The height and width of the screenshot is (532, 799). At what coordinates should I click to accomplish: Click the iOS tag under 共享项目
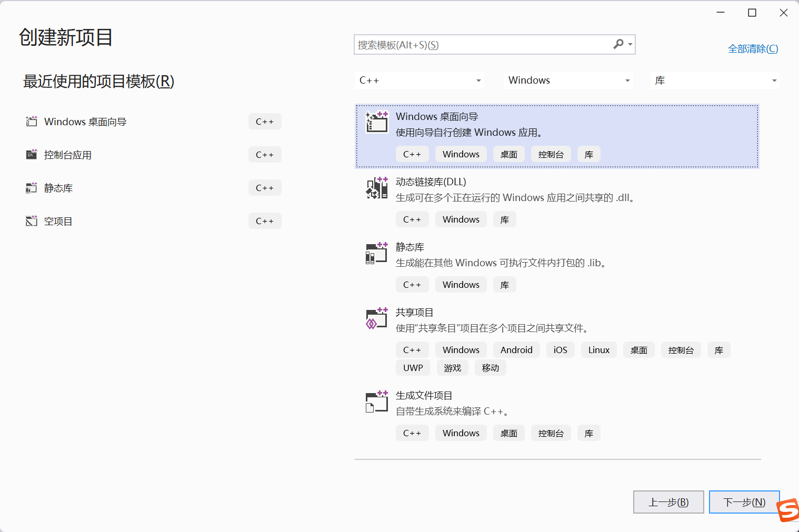click(561, 350)
